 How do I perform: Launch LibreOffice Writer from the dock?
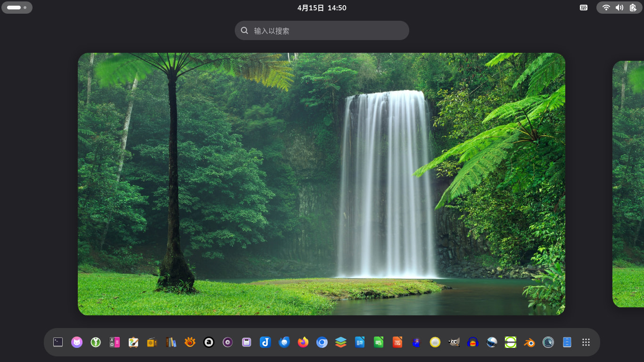pyautogui.click(x=360, y=342)
